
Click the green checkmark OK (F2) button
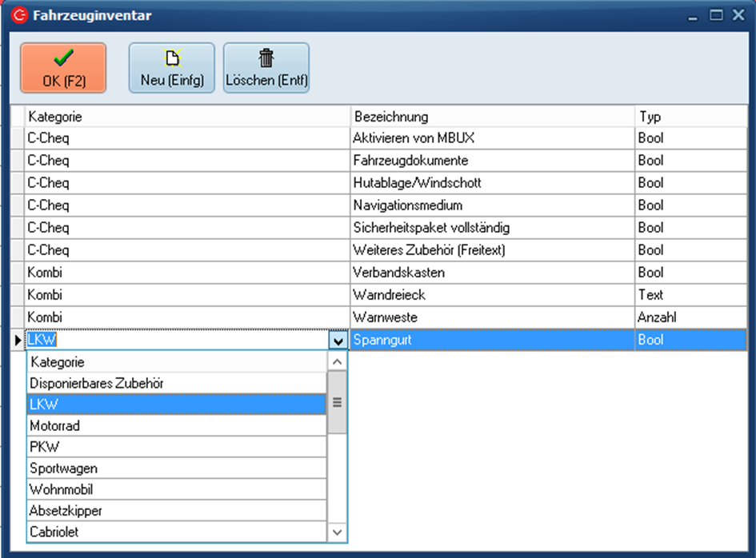(x=63, y=68)
